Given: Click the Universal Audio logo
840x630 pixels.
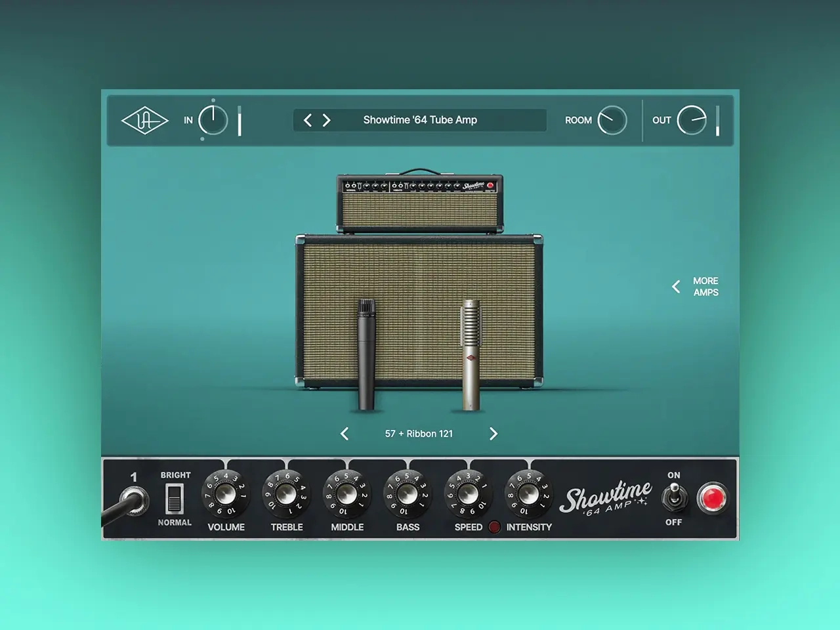Looking at the screenshot, I should (144, 121).
